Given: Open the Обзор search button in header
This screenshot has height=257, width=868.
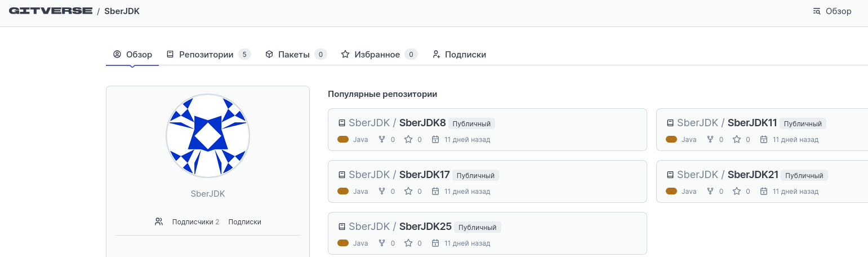Looking at the screenshot, I should coord(832,11).
